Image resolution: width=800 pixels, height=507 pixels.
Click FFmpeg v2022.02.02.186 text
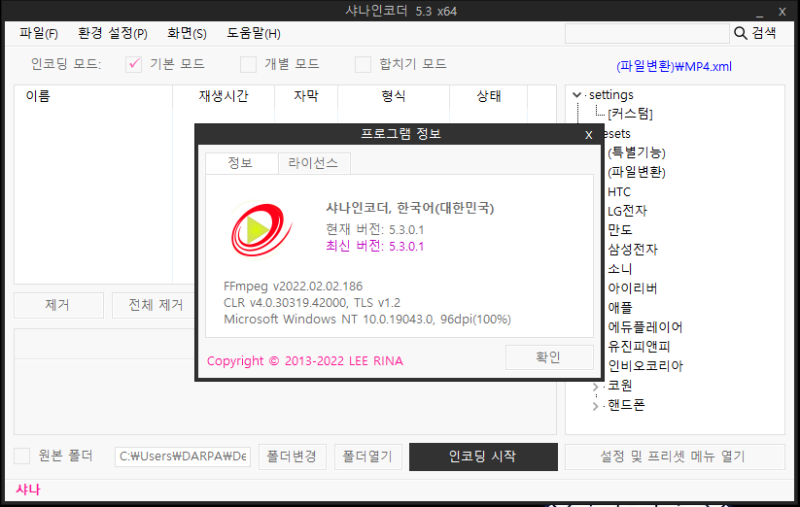(x=293, y=286)
